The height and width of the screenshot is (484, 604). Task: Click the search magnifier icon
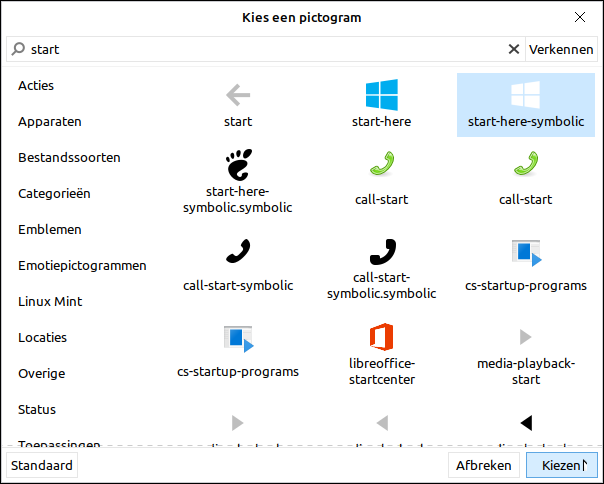(x=18, y=49)
